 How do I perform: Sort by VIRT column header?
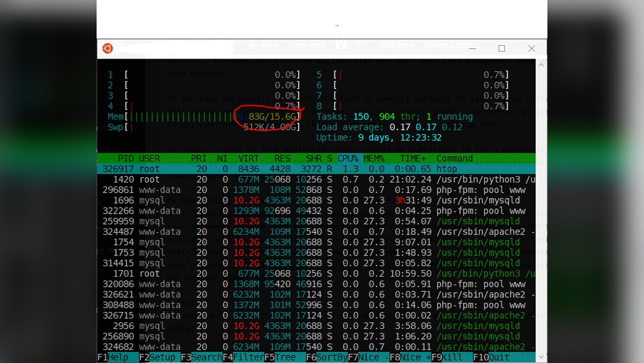(x=249, y=159)
